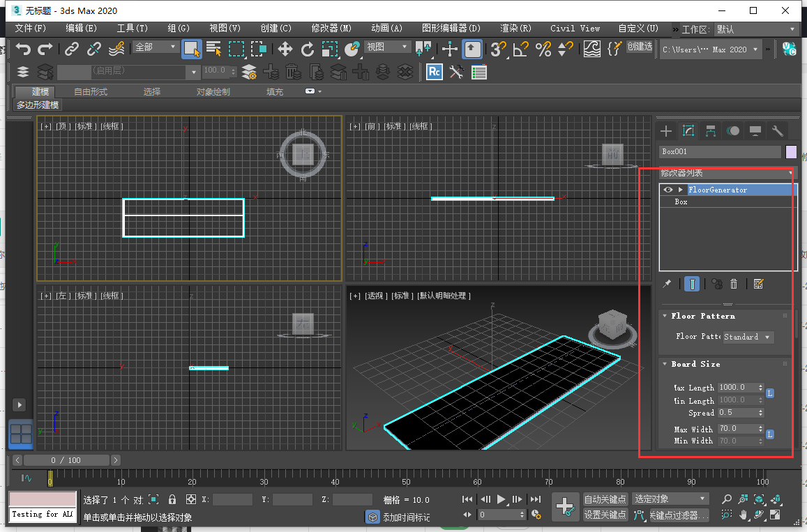Click 多边形建模 ribbon button

click(x=37, y=105)
